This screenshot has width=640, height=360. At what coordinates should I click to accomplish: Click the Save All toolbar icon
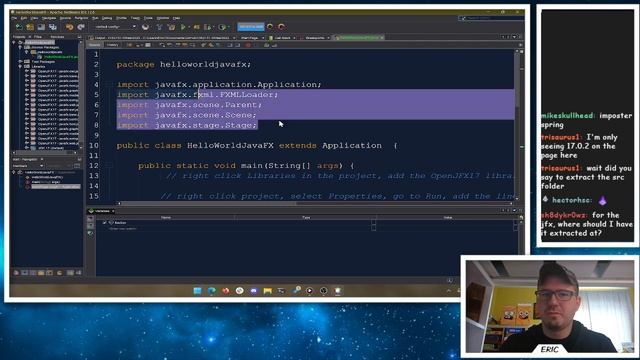click(x=53, y=27)
